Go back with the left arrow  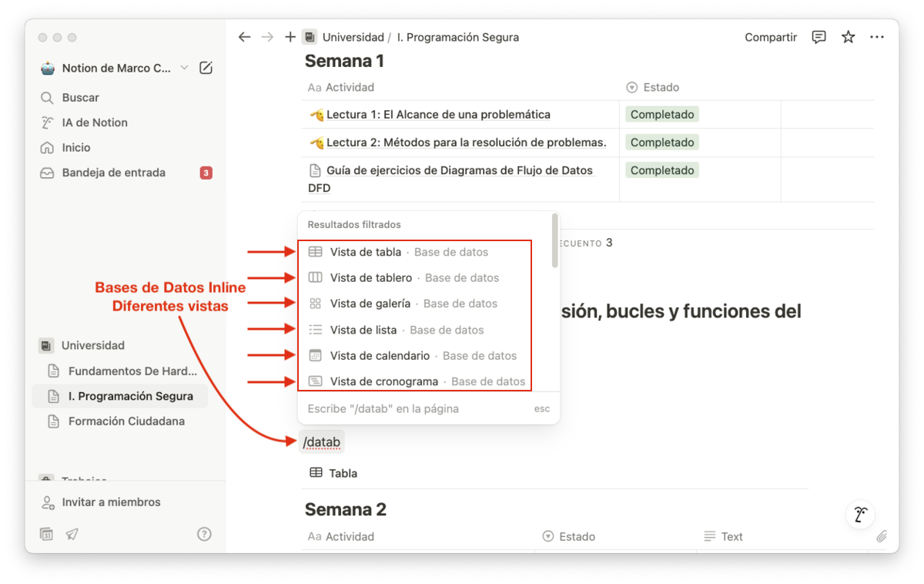pos(244,37)
